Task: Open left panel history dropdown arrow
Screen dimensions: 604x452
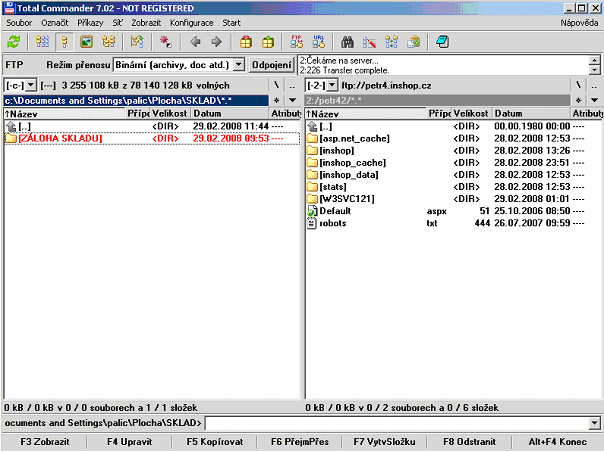Action: (x=292, y=100)
